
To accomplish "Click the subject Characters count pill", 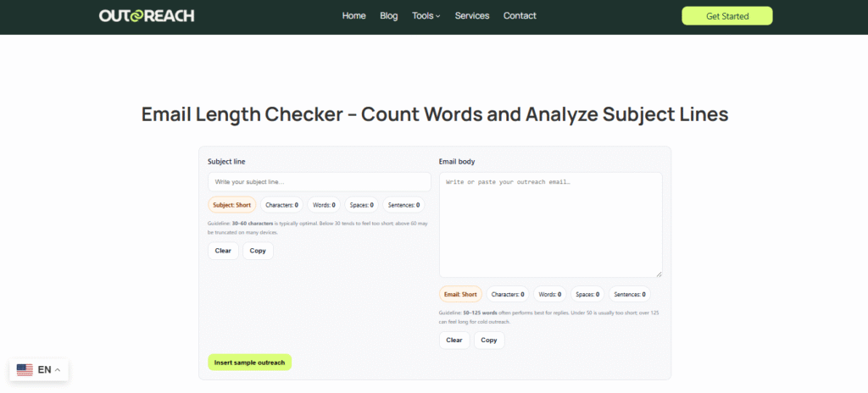I will 281,205.
